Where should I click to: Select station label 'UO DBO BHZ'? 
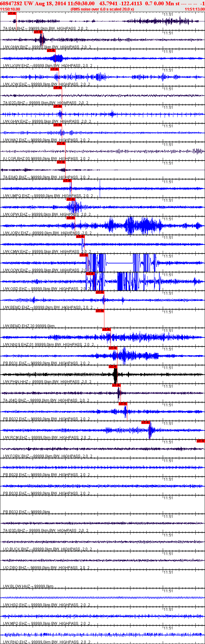pyautogui.click(x=15, y=568)
